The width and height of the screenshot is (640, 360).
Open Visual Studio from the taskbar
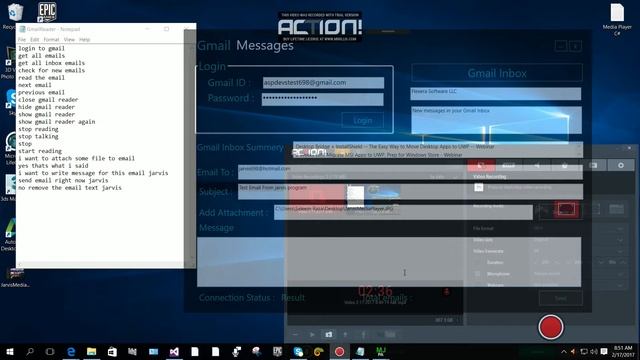click(174, 351)
